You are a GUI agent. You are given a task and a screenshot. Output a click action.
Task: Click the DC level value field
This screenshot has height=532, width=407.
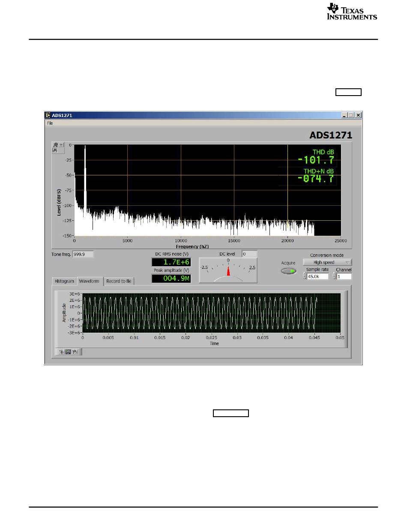coord(250,254)
